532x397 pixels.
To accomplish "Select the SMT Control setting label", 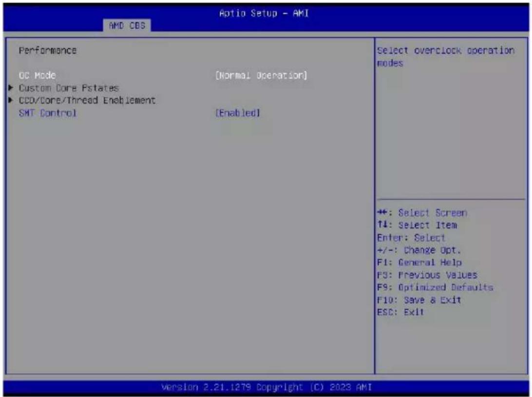I will click(48, 113).
